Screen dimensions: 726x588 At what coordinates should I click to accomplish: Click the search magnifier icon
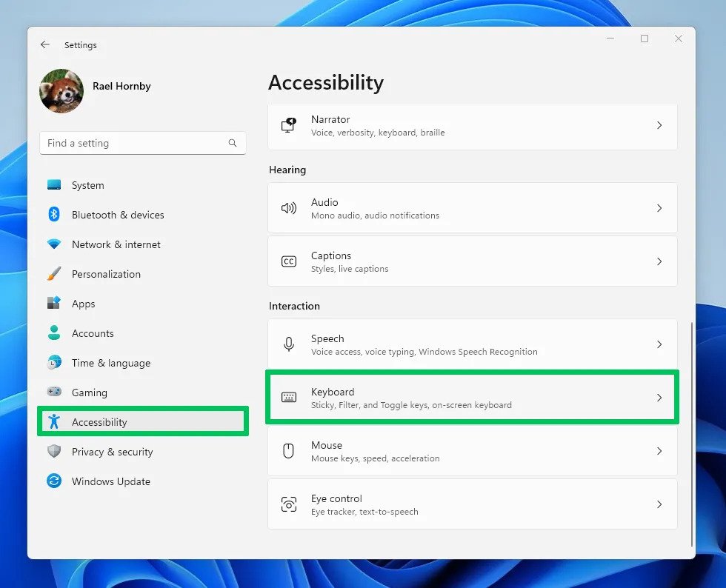[x=233, y=143]
